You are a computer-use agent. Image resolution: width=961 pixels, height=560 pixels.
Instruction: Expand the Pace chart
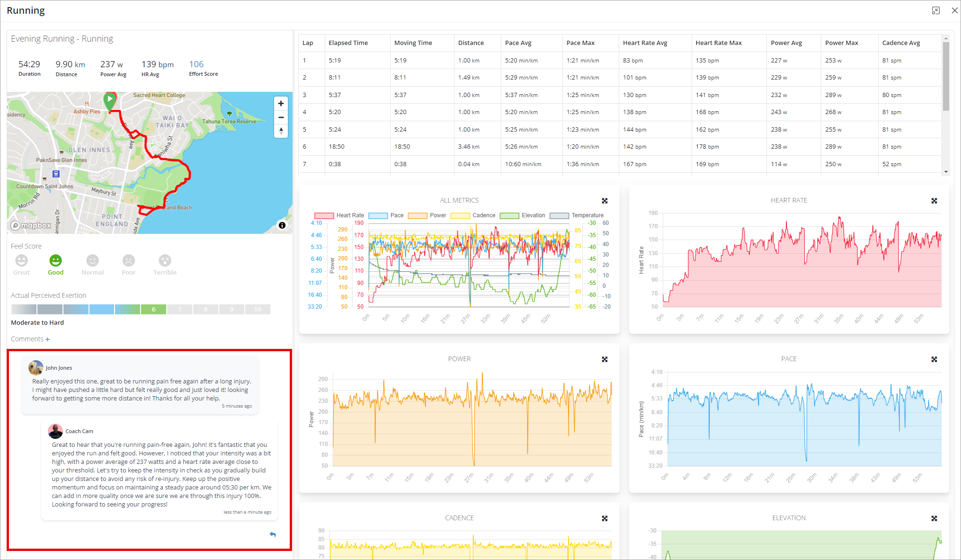tap(934, 359)
